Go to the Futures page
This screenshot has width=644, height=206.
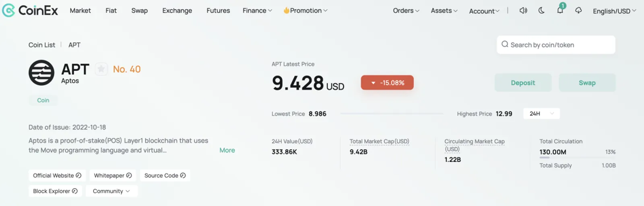(218, 10)
